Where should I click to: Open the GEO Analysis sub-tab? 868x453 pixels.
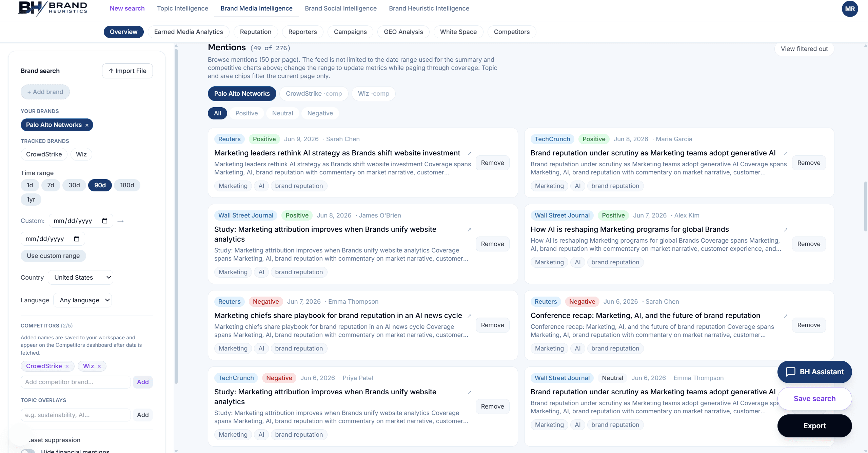(403, 32)
